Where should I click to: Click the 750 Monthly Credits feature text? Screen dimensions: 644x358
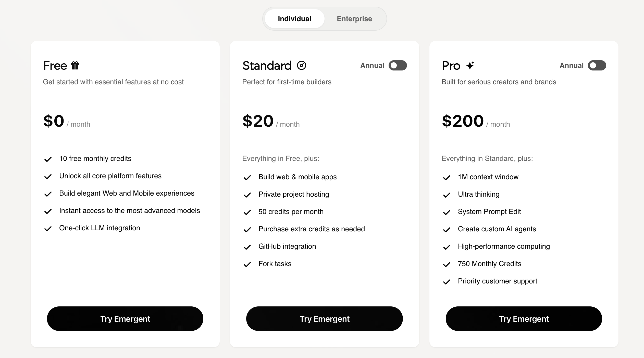coord(489,264)
